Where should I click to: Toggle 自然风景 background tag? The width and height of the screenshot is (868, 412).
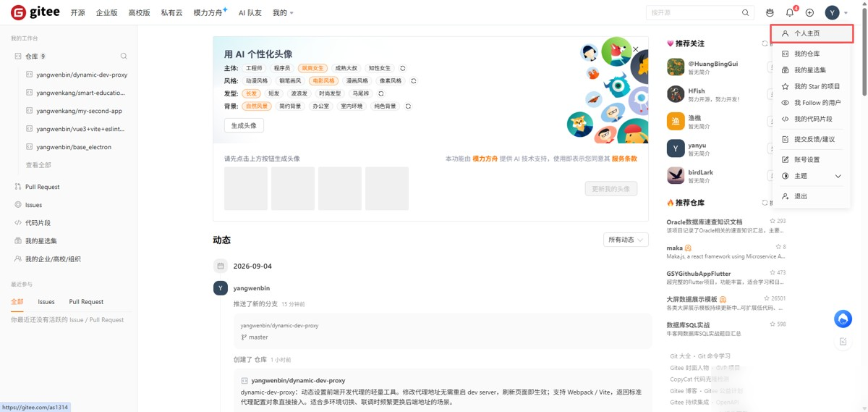[257, 106]
